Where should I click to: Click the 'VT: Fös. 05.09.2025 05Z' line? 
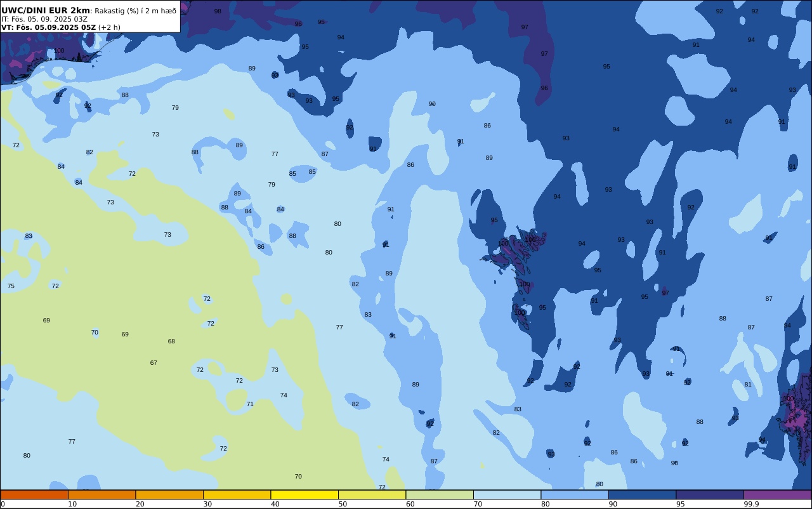tap(48, 27)
